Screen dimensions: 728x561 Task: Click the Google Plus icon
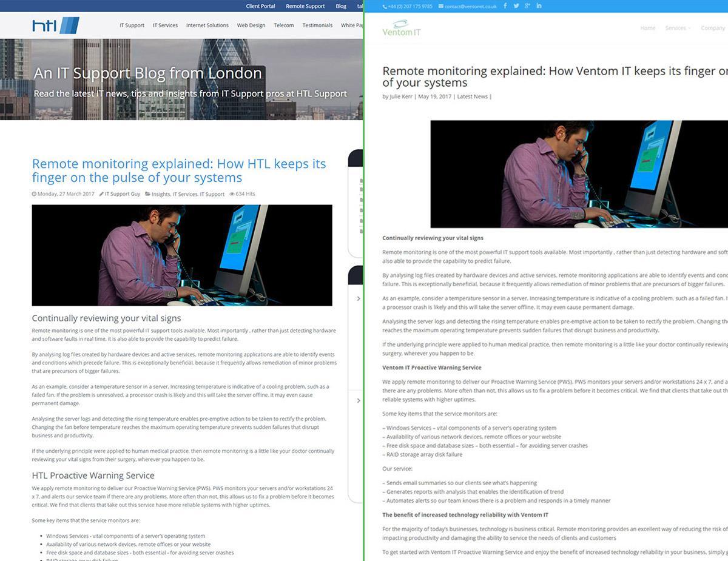click(527, 6)
